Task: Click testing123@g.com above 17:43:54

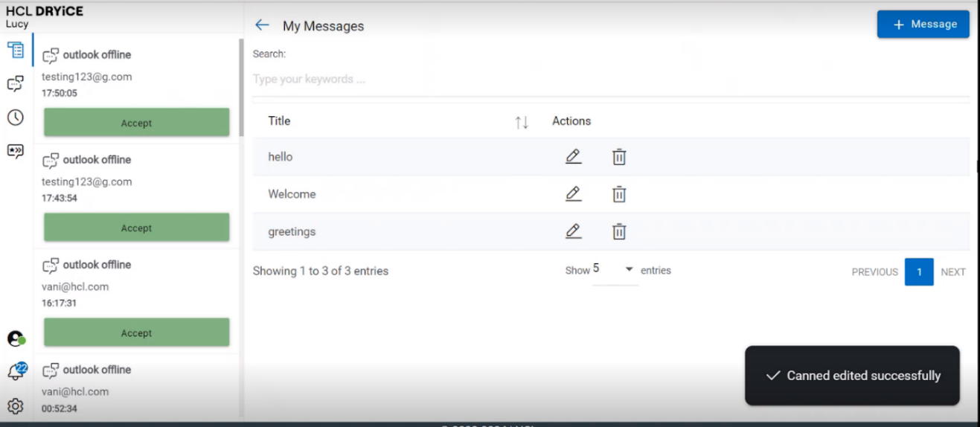Action: (x=87, y=182)
